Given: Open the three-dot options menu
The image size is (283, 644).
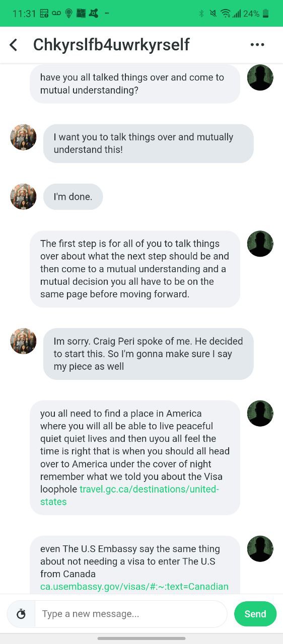Looking at the screenshot, I should [x=257, y=45].
